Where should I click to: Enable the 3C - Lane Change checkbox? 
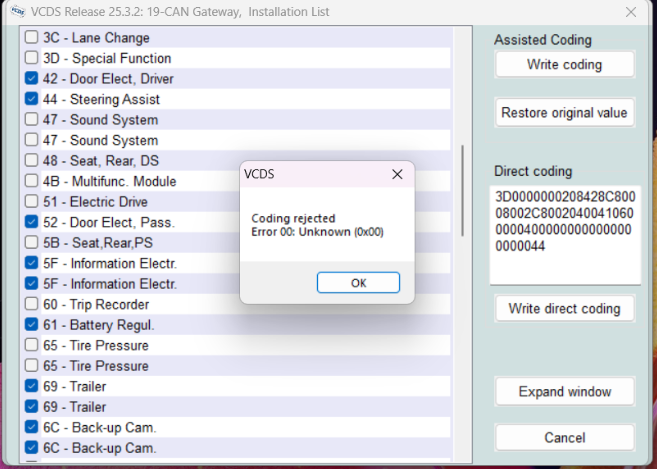pyautogui.click(x=32, y=38)
